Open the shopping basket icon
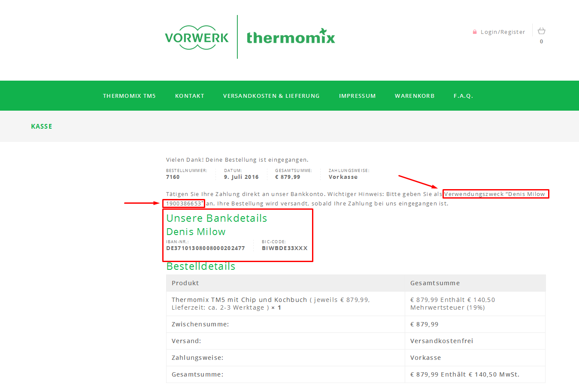This screenshot has height=392, width=579. point(542,31)
